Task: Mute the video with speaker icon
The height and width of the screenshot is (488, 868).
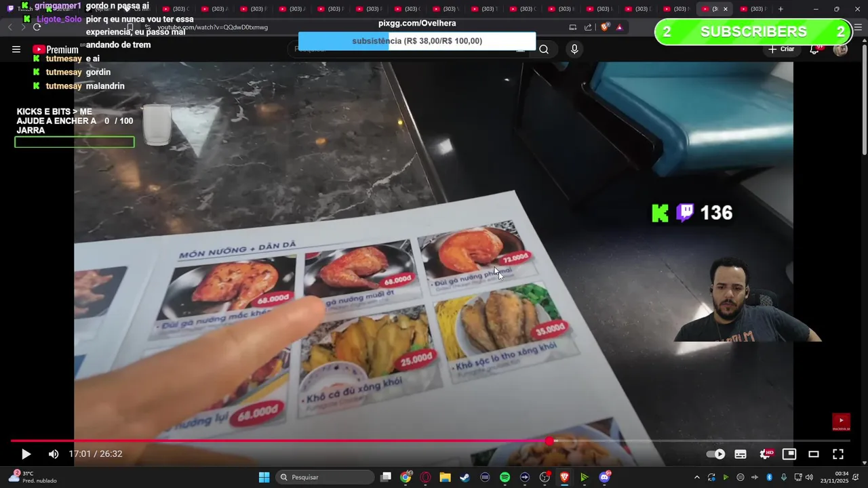Action: click(54, 454)
